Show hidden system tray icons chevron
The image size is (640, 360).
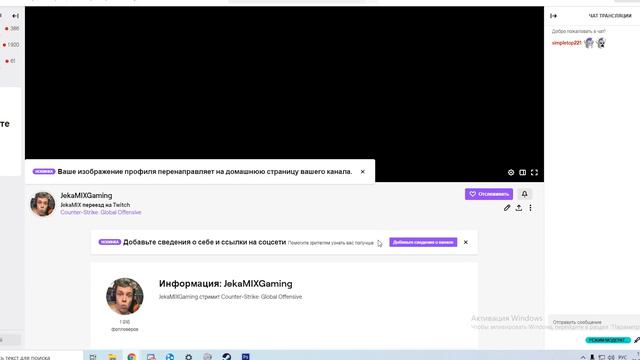[x=583, y=358]
